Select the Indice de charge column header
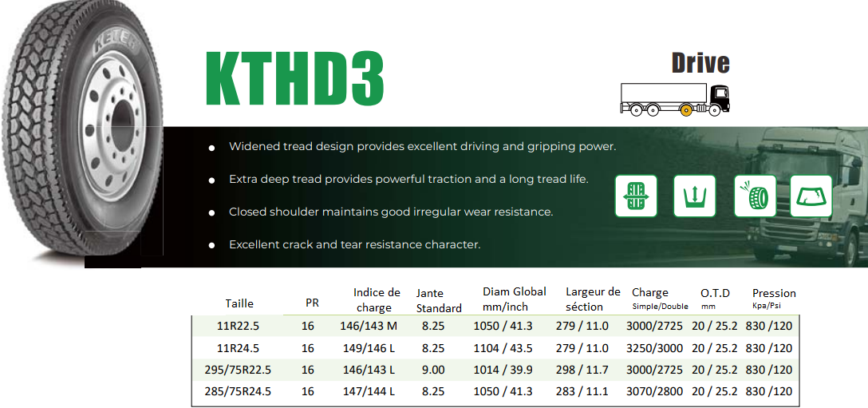This screenshot has width=868, height=408. pyautogui.click(x=377, y=300)
